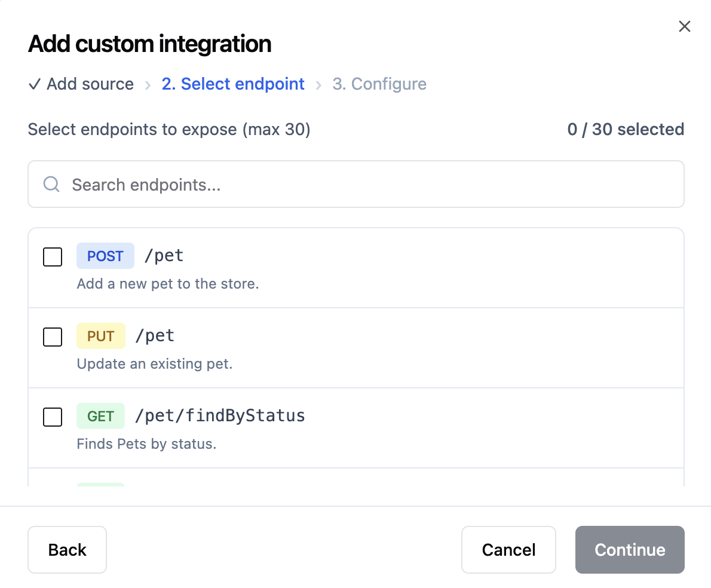711x588 pixels.
Task: Click the checkmark icon next to Add source
Action: (x=34, y=84)
